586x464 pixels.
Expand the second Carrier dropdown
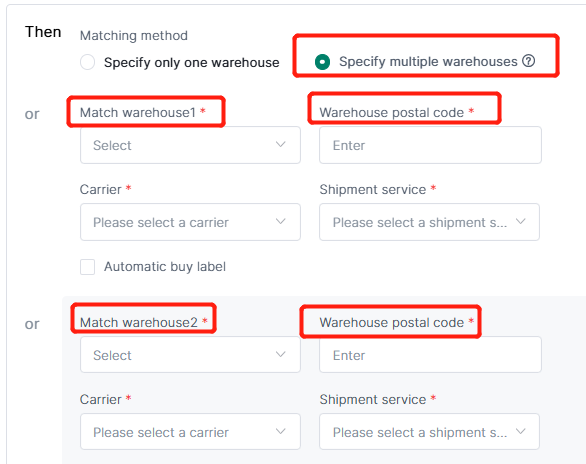(190, 431)
